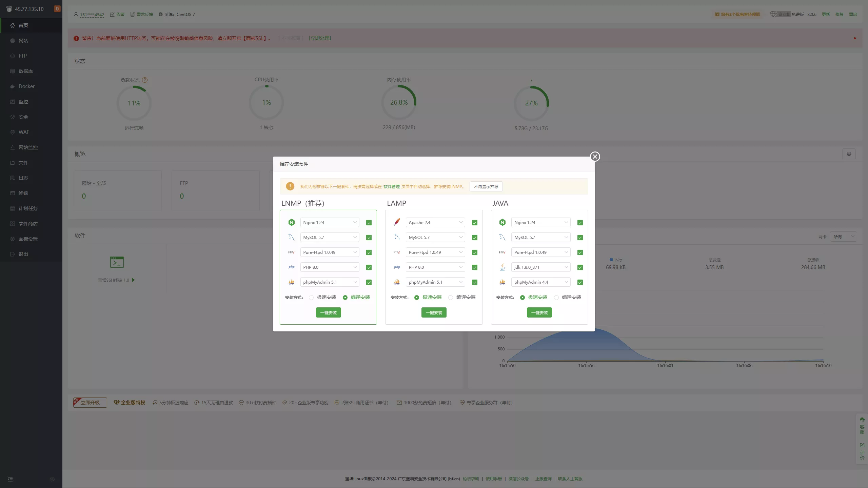
Task: Expand the LNMP PHP 8.0 dropdown
Action: 330,267
